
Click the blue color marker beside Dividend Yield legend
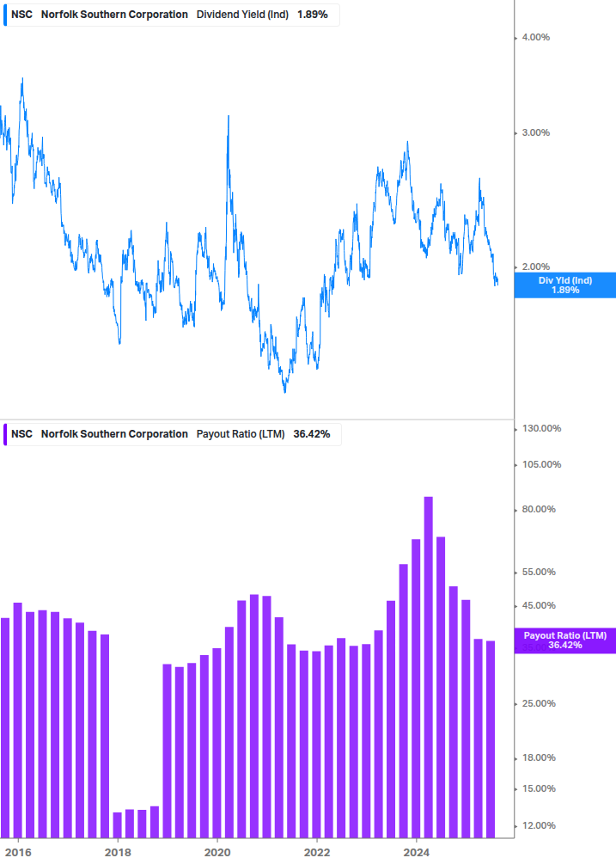(x=5, y=15)
